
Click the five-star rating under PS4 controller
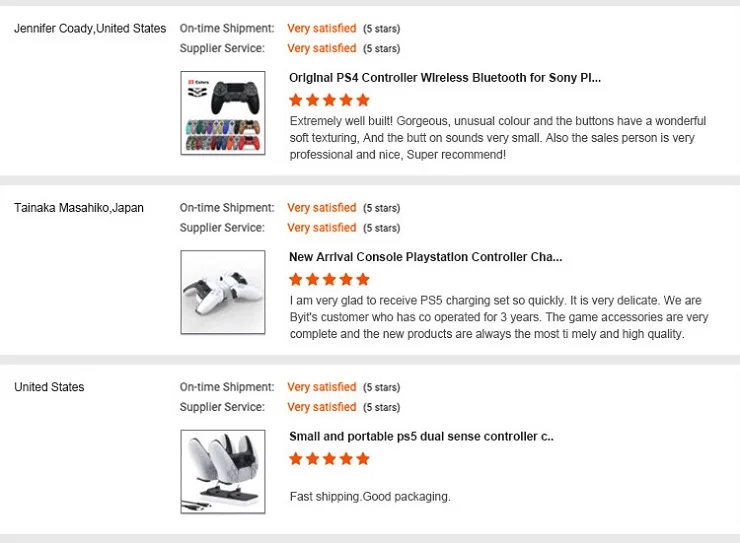click(x=329, y=100)
